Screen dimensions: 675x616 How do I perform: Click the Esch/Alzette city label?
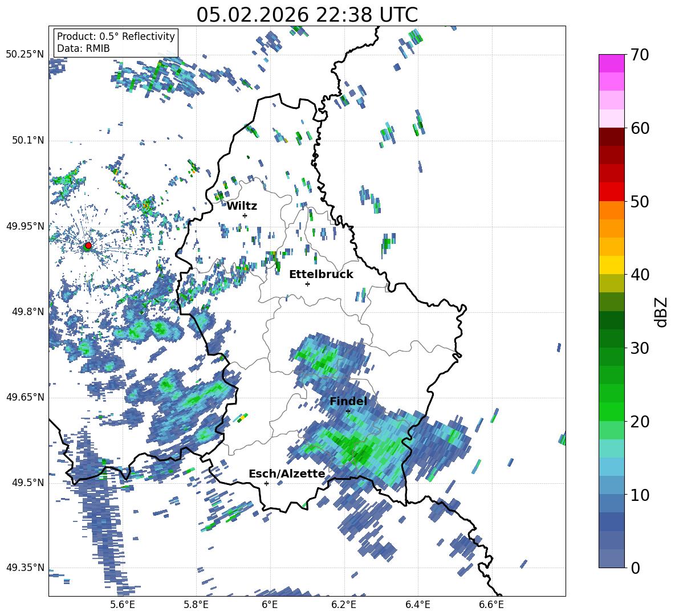click(x=287, y=474)
